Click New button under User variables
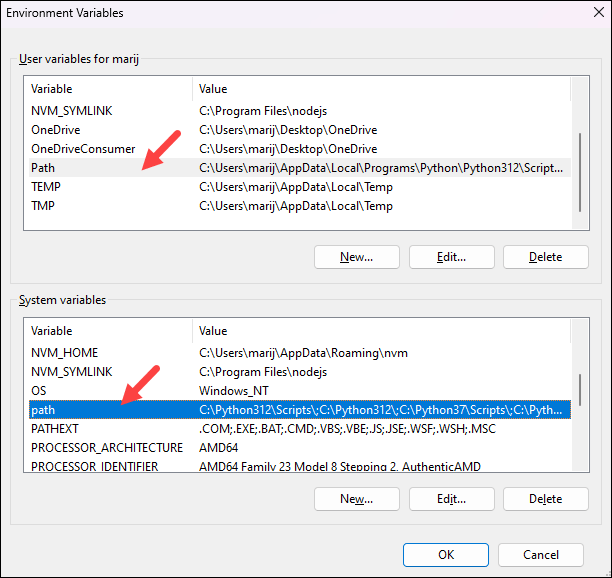 (356, 257)
